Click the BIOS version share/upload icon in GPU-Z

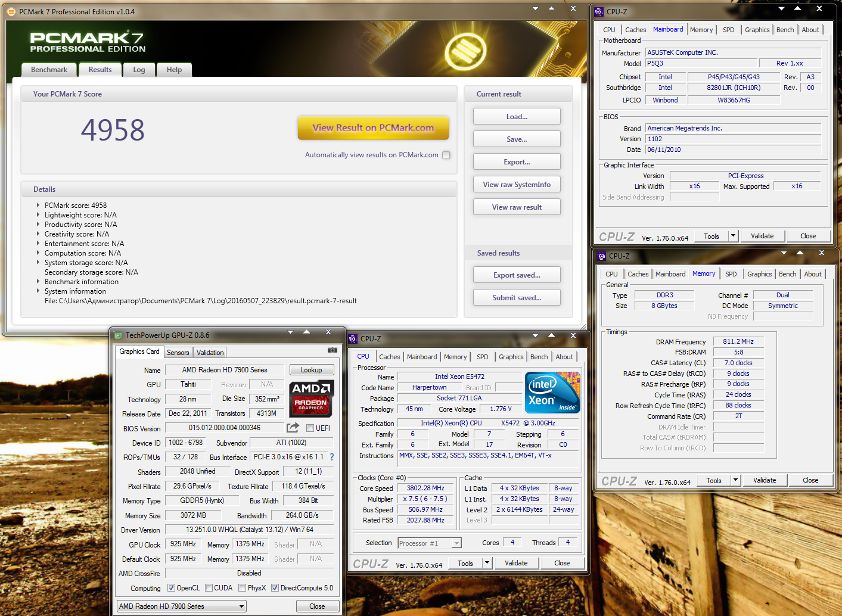click(293, 428)
